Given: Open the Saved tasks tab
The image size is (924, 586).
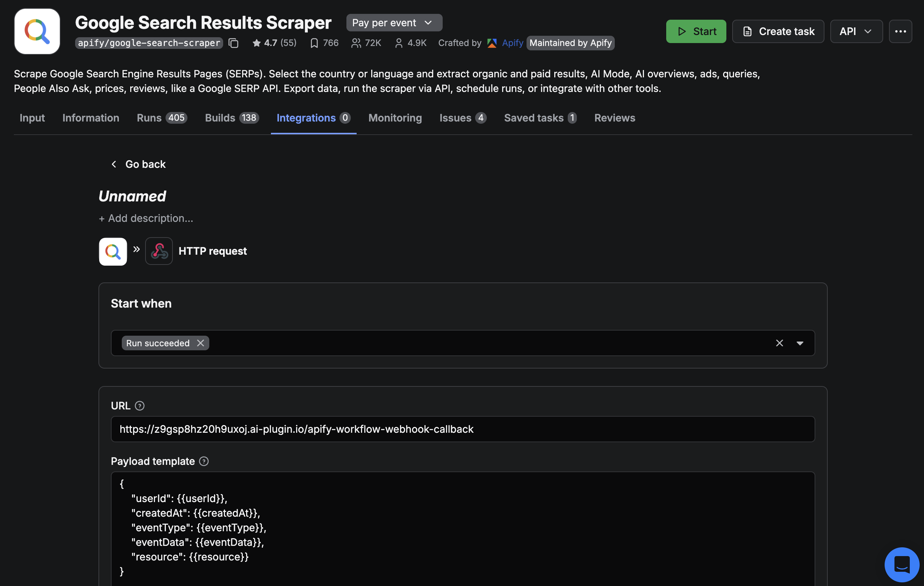Looking at the screenshot, I should click(x=535, y=118).
